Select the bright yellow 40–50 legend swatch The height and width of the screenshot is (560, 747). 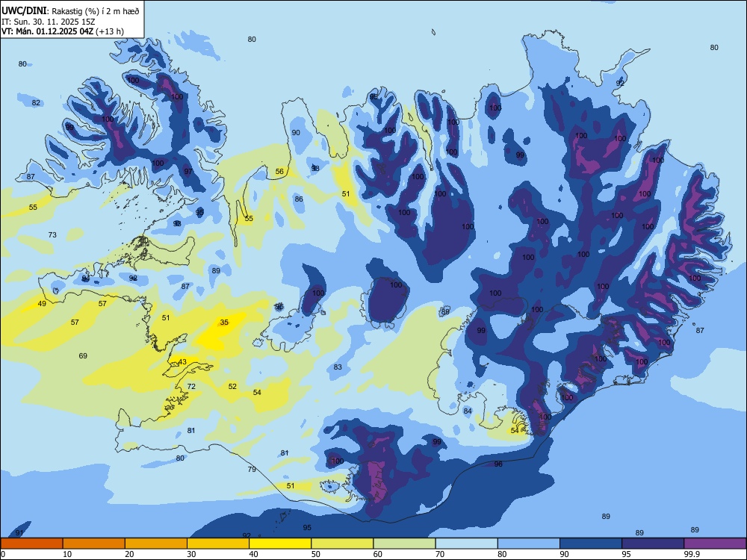[x=280, y=544]
